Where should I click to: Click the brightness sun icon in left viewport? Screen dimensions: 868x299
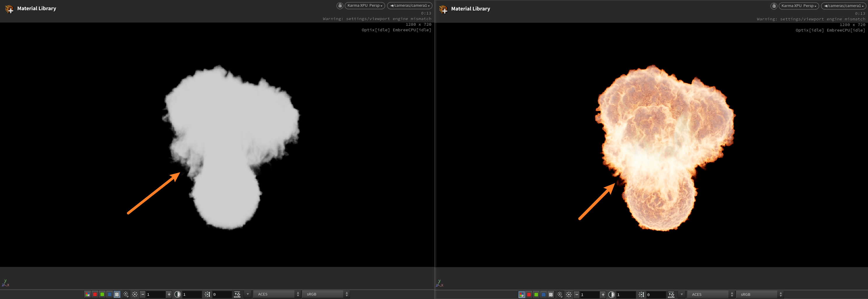pos(135,294)
